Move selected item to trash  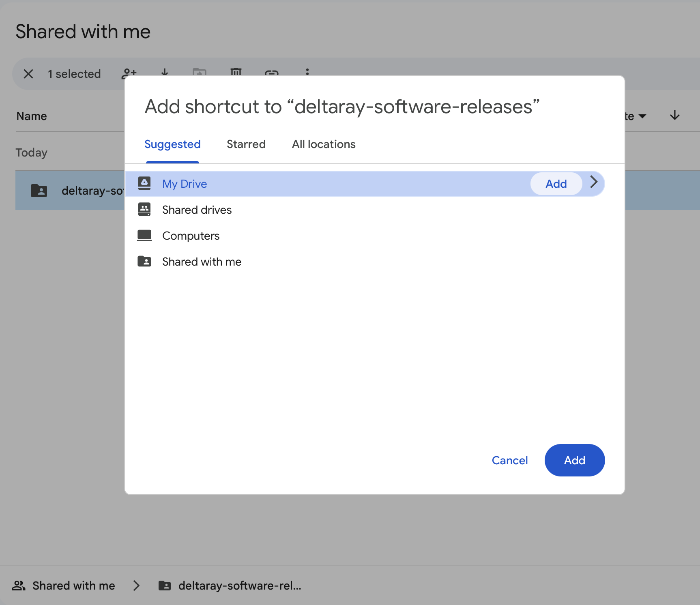click(236, 74)
